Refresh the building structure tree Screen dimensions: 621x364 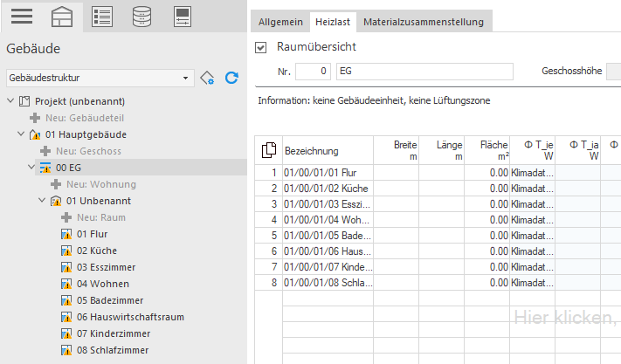(x=231, y=78)
